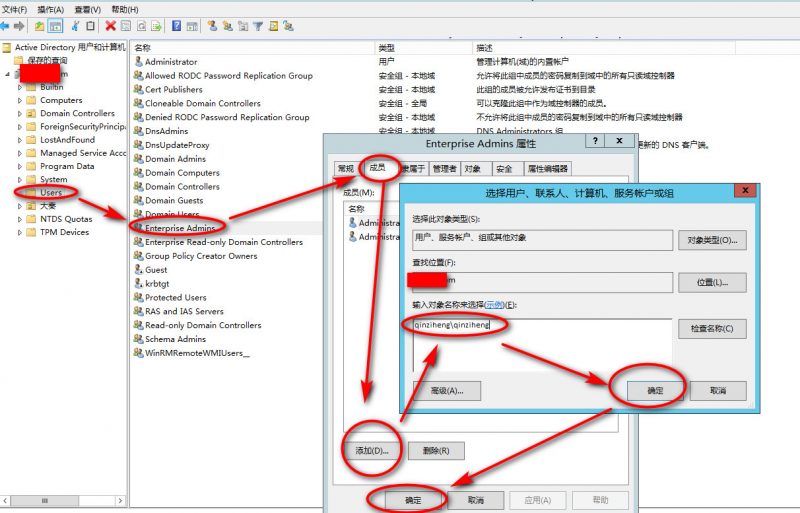
Task: Click the red X Delete icon
Action: coord(110,26)
